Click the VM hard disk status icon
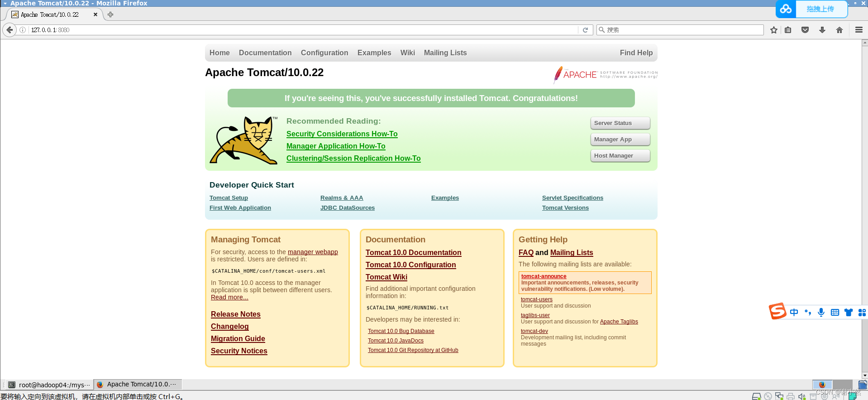 756,396
